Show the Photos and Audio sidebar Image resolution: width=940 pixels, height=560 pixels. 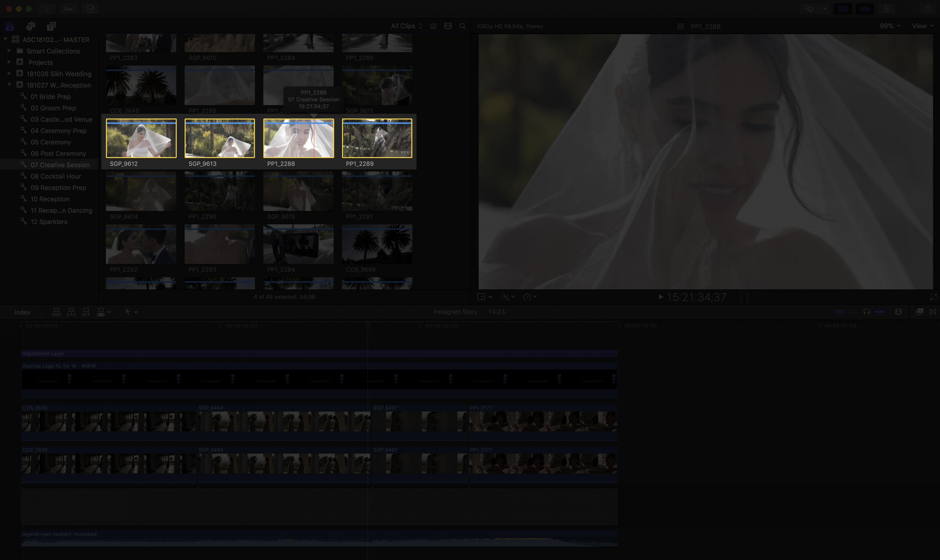(x=31, y=26)
